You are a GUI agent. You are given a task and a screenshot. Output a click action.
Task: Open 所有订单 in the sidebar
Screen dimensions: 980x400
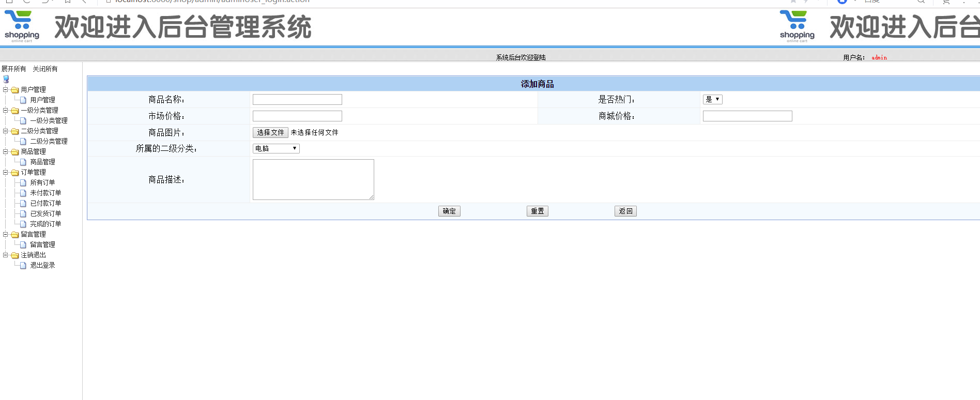click(x=42, y=182)
